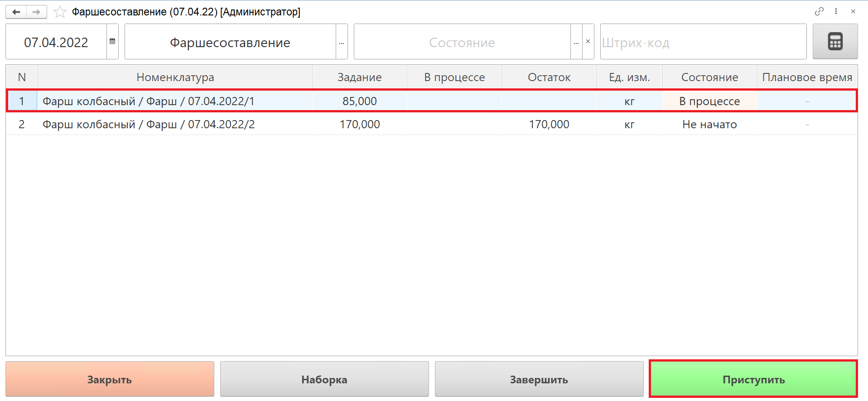Open the calculator button
Image resolution: width=868 pixels, height=401 pixels.
coord(834,42)
